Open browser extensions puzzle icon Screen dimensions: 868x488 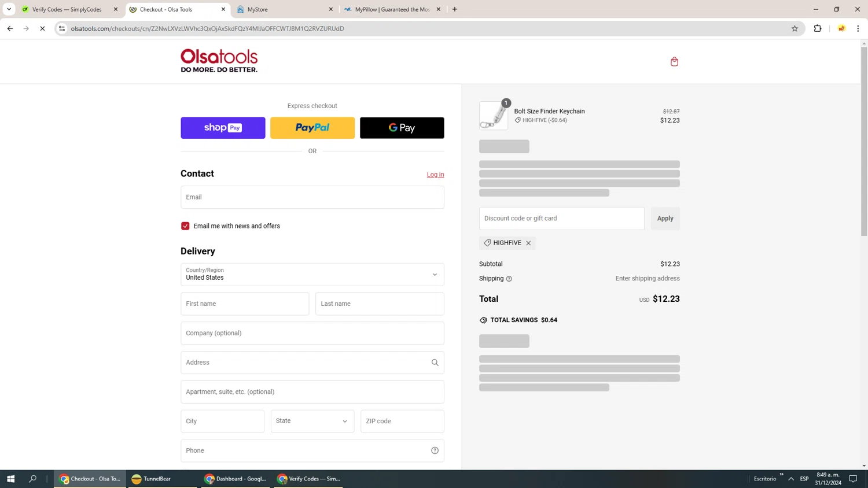click(x=818, y=28)
